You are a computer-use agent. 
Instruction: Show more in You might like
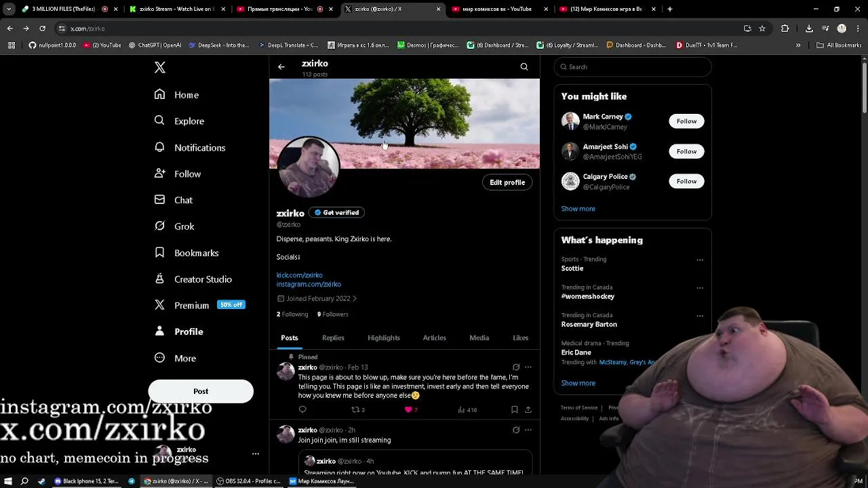(578, 209)
